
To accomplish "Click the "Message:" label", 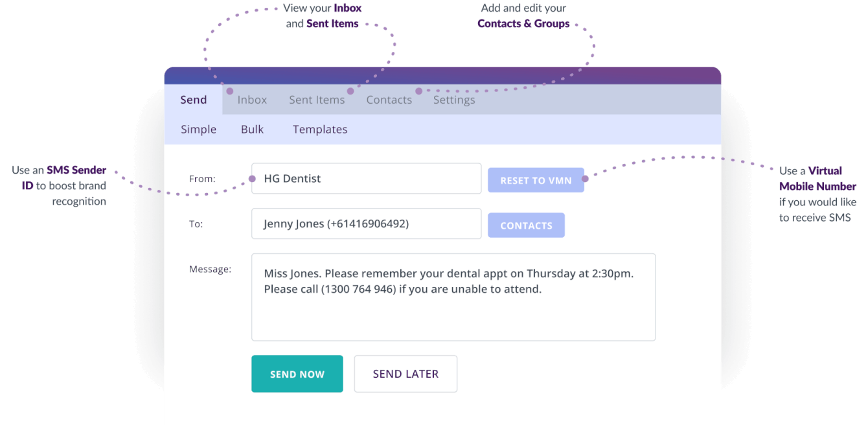I will coord(210,269).
